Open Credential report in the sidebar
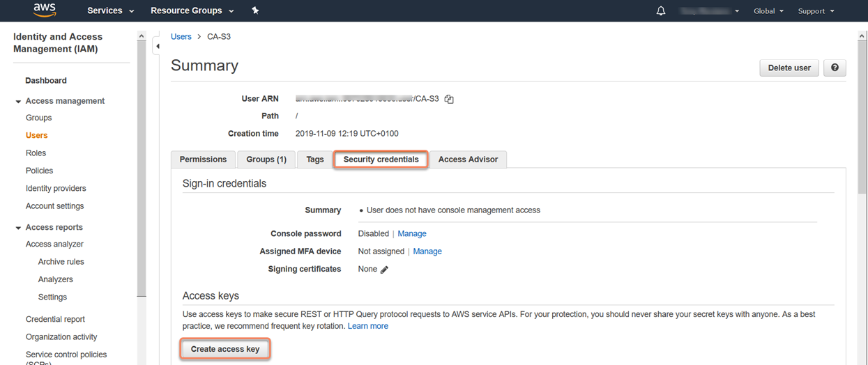 55,320
